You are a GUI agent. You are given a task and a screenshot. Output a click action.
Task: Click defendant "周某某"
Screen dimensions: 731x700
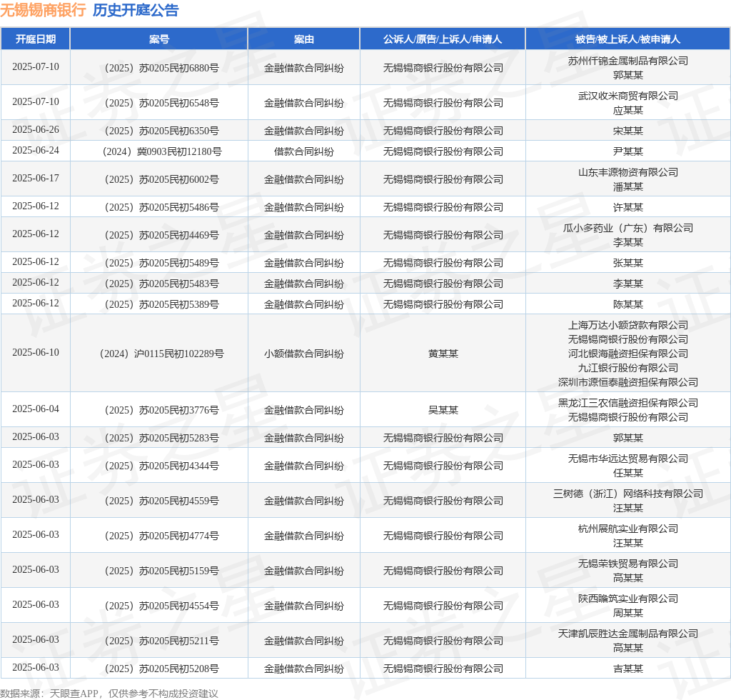pyautogui.click(x=628, y=614)
